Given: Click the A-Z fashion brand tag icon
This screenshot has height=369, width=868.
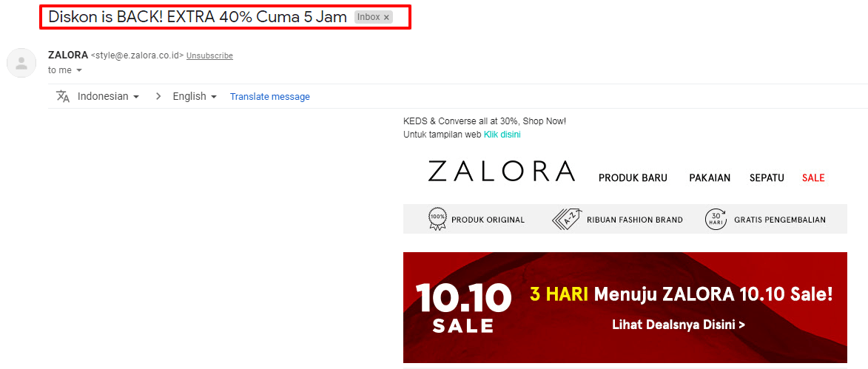Looking at the screenshot, I should click(566, 219).
